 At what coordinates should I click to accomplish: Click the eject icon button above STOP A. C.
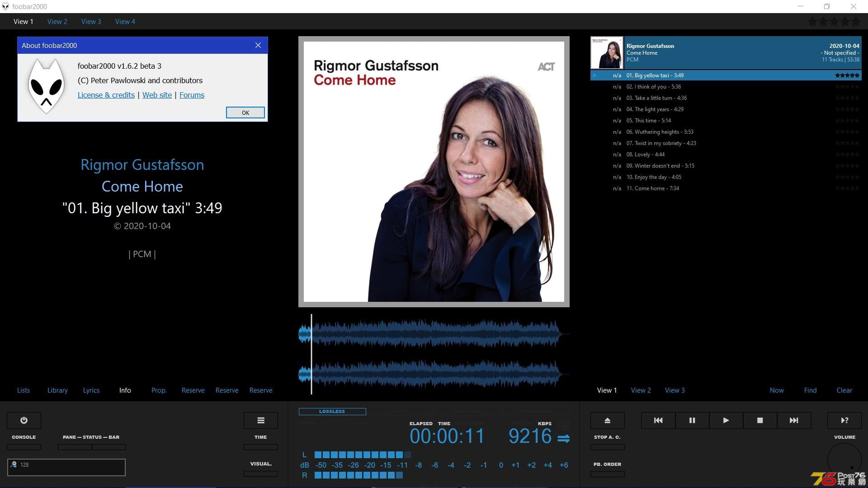coord(608,420)
